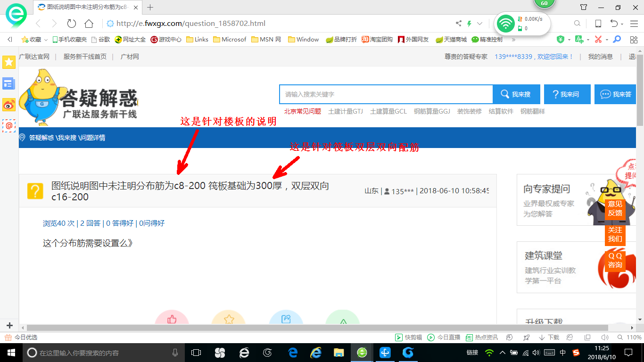This screenshot has width=644, height=362.
Task: Open the 网址大全 bookmark
Action: tap(131, 40)
